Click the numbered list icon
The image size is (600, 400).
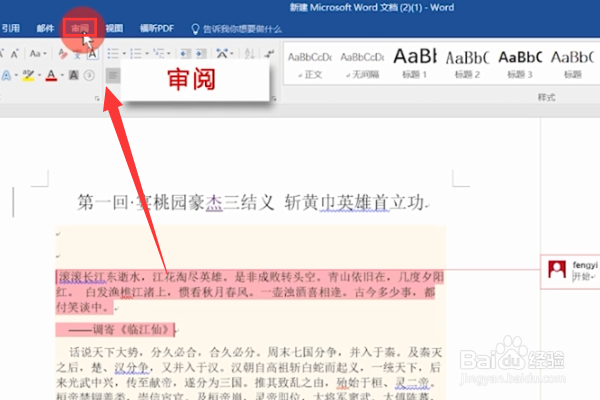(x=136, y=54)
